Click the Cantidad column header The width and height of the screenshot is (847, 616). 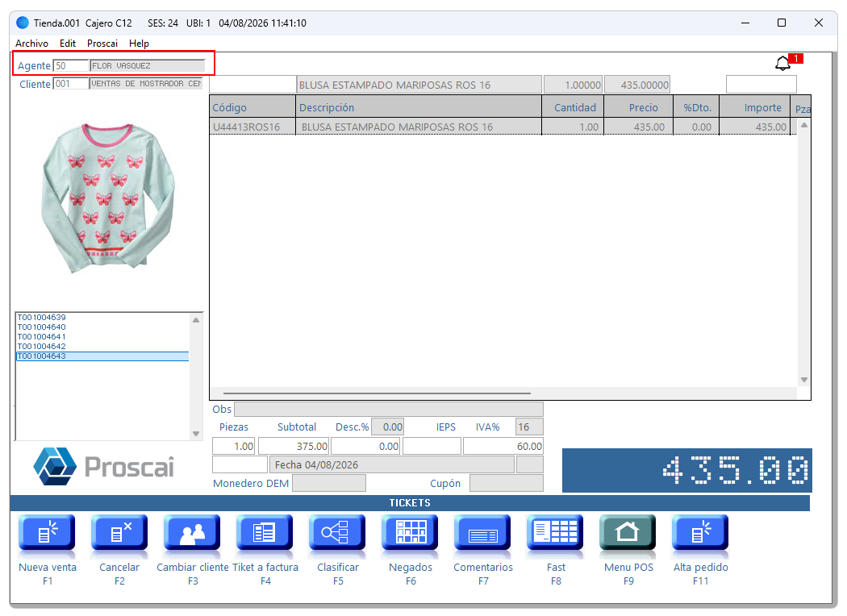click(573, 107)
